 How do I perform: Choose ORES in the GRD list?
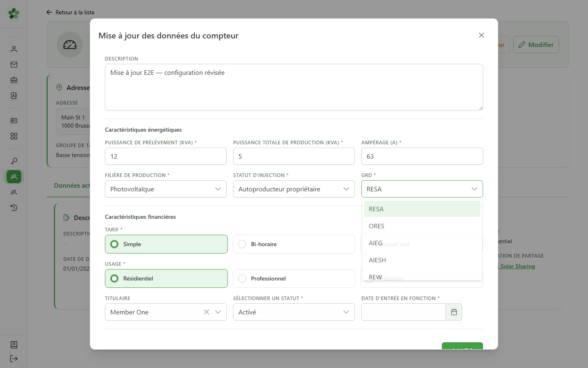pos(422,226)
